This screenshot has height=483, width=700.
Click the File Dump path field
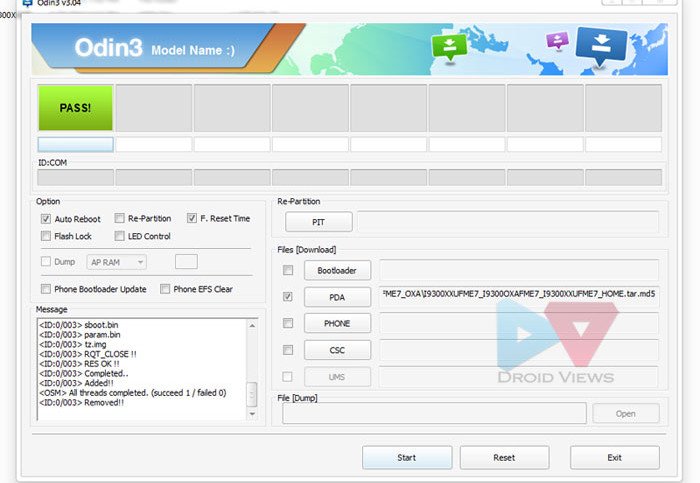(x=434, y=413)
